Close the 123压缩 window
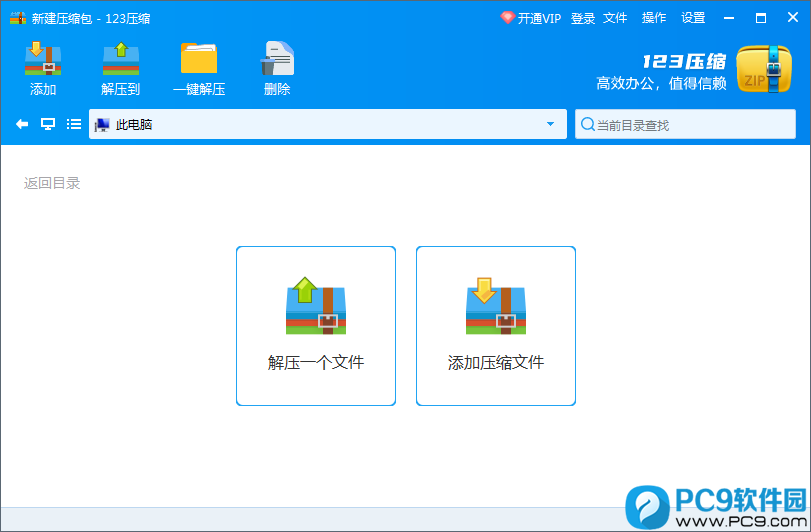Screen dimensions: 811x532 (793, 18)
